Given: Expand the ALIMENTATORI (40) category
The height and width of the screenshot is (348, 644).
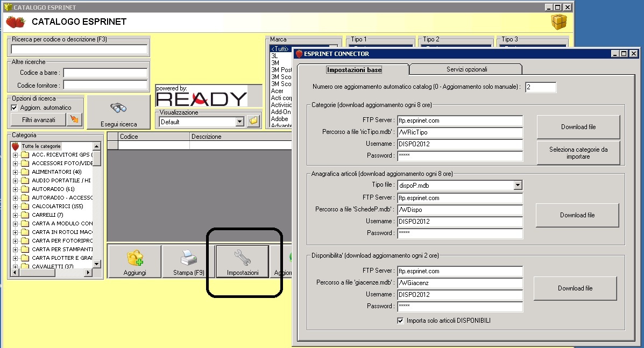Looking at the screenshot, I should point(15,172).
